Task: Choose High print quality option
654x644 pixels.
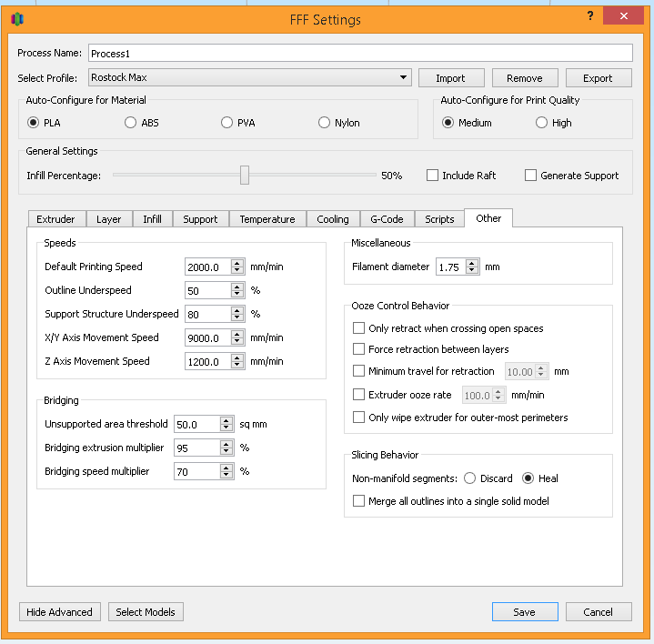Action: [x=541, y=123]
